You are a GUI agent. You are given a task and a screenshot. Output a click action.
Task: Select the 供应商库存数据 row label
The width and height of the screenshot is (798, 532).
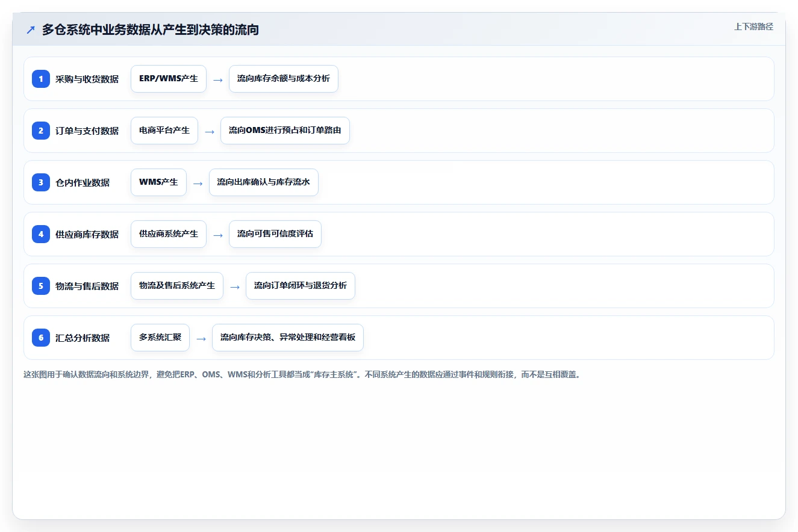(x=87, y=234)
